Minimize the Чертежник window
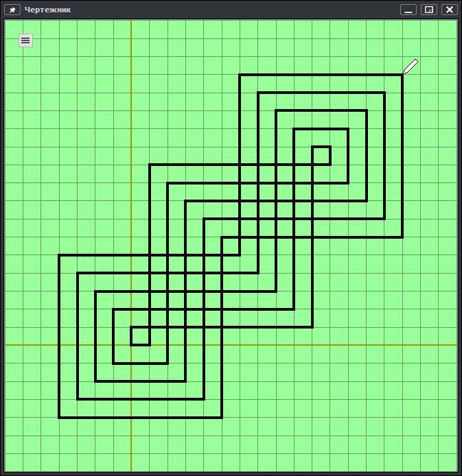The height and width of the screenshot is (476, 462). (408, 10)
